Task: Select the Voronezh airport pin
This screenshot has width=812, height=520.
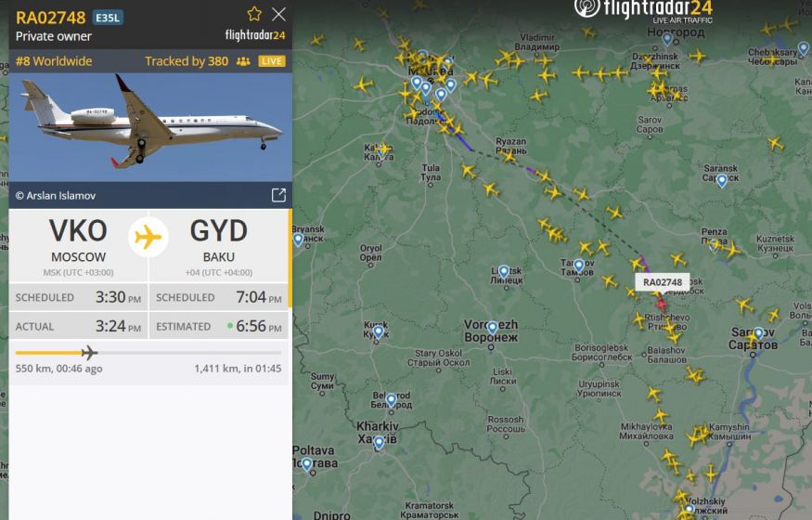Action: 492,328
